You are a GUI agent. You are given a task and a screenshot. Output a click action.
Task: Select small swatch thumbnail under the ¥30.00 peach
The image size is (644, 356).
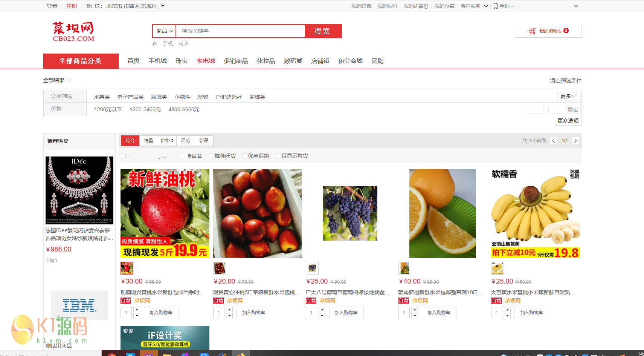coord(127,268)
